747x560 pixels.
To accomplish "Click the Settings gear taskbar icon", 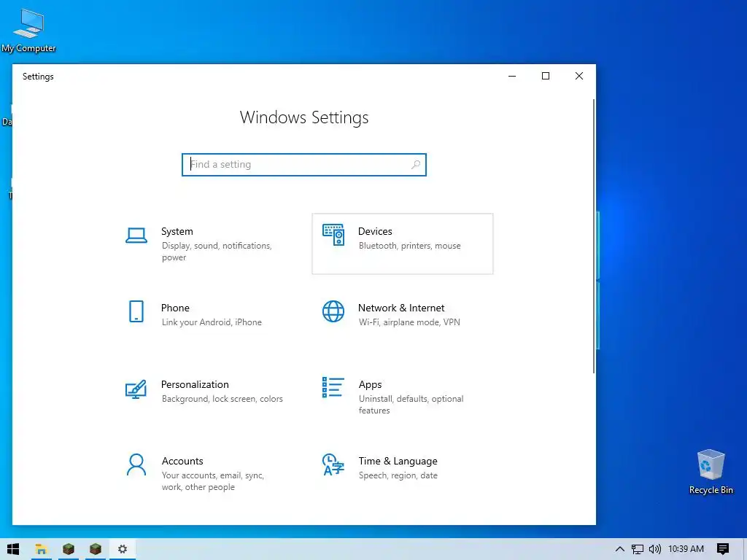I will tap(123, 549).
